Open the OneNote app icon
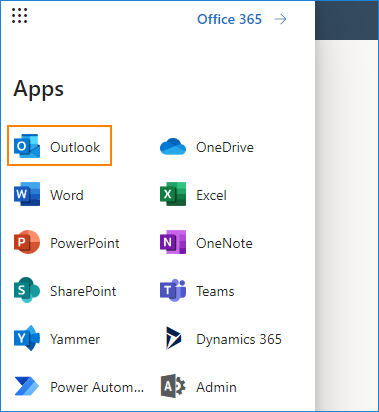Viewport: 379px width, 412px height. click(x=173, y=242)
